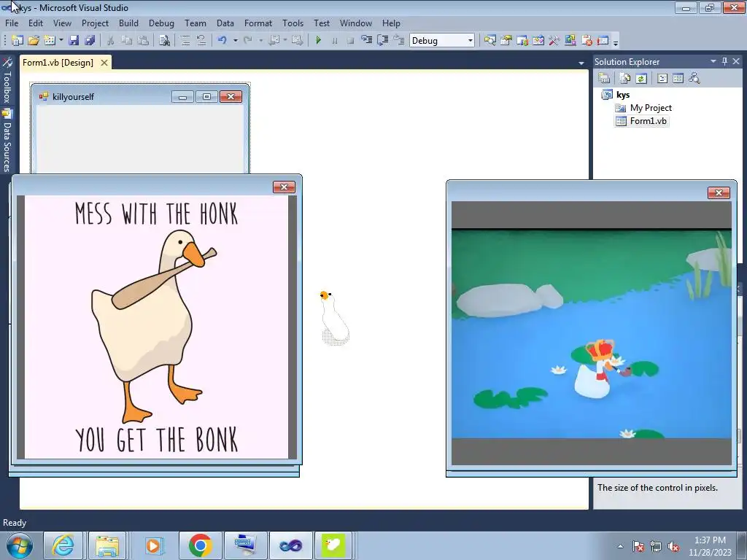Image resolution: width=747 pixels, height=560 pixels.
Task: Open the Debug solution configuration combo box
Action: click(441, 41)
